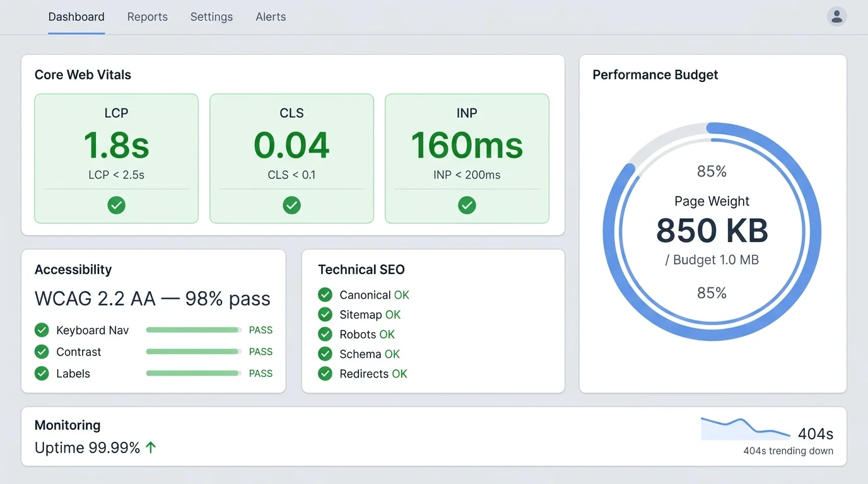
Task: Click the 850 KB value
Action: click(712, 231)
